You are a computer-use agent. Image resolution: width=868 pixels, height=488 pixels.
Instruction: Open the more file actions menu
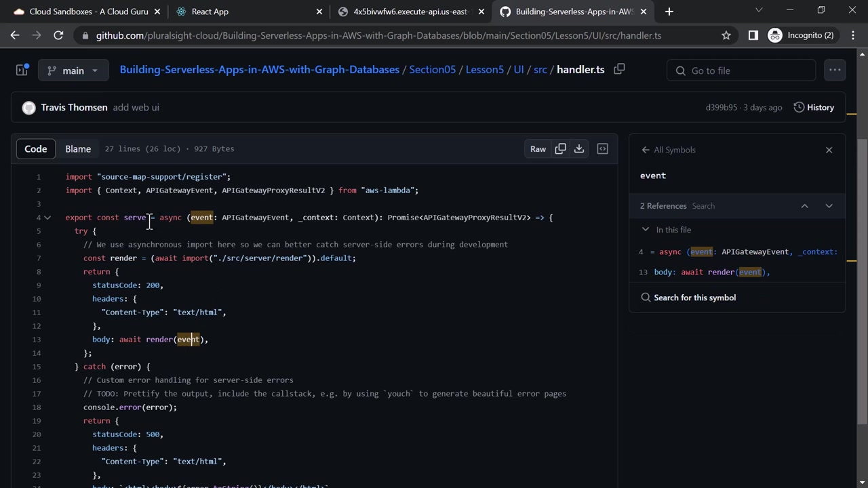834,70
